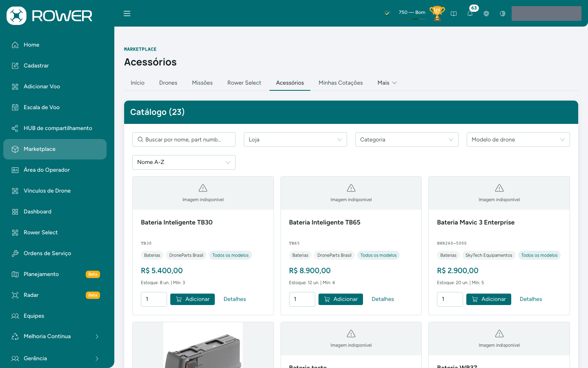Switch to the Rower Select tab

pyautogui.click(x=244, y=83)
